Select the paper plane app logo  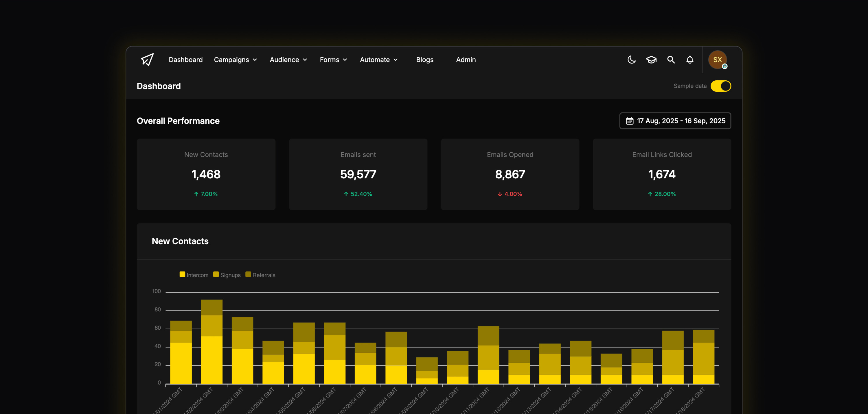pyautogui.click(x=147, y=60)
